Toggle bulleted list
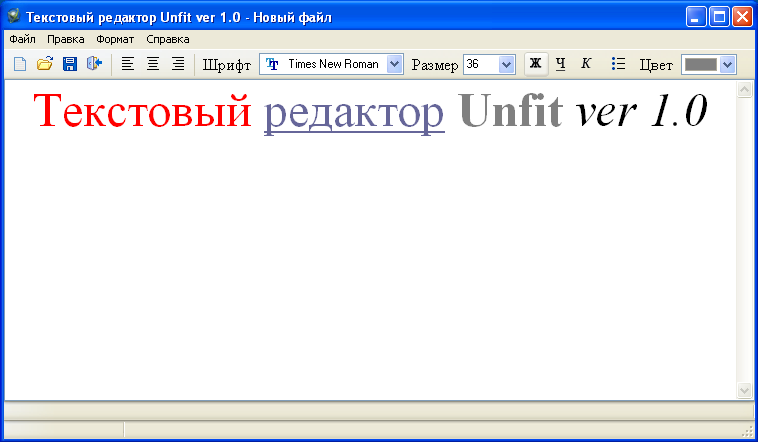 point(618,64)
